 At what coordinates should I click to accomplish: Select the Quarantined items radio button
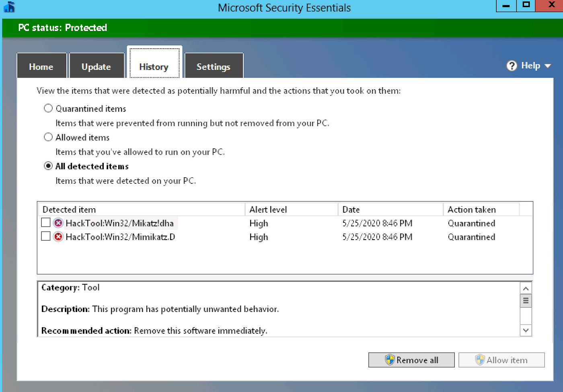point(48,108)
